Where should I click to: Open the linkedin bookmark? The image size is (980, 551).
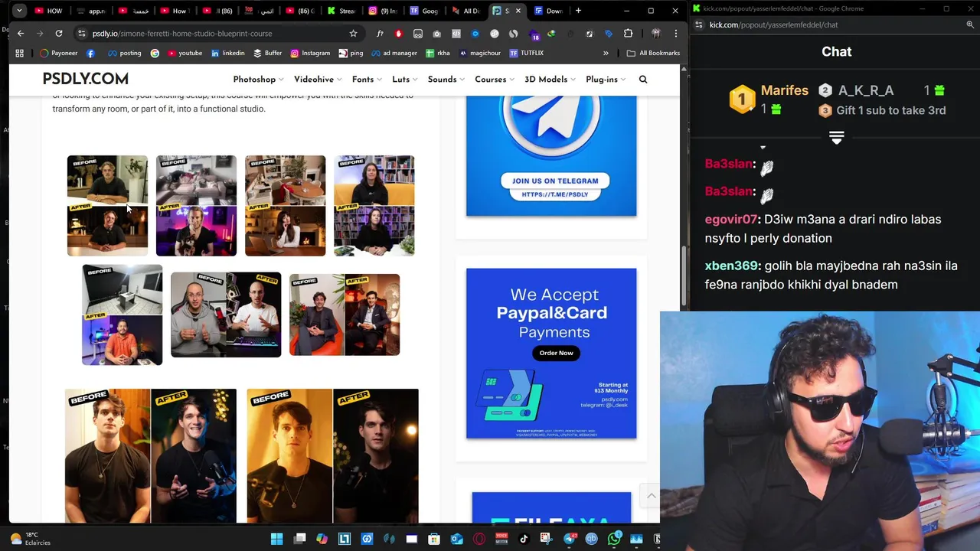tap(227, 53)
